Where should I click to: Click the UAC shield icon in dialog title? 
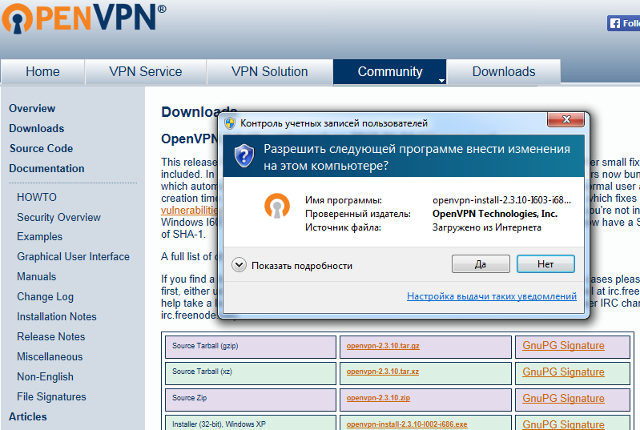(230, 123)
